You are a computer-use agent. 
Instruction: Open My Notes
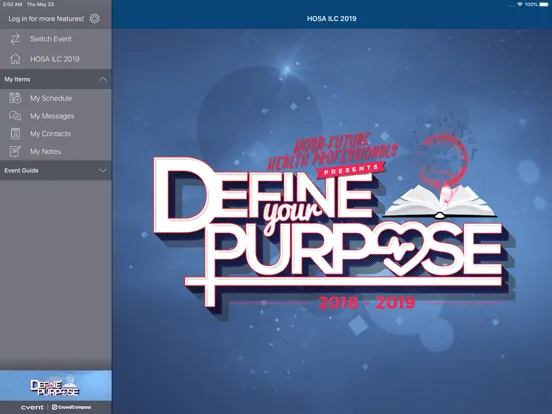(x=56, y=151)
